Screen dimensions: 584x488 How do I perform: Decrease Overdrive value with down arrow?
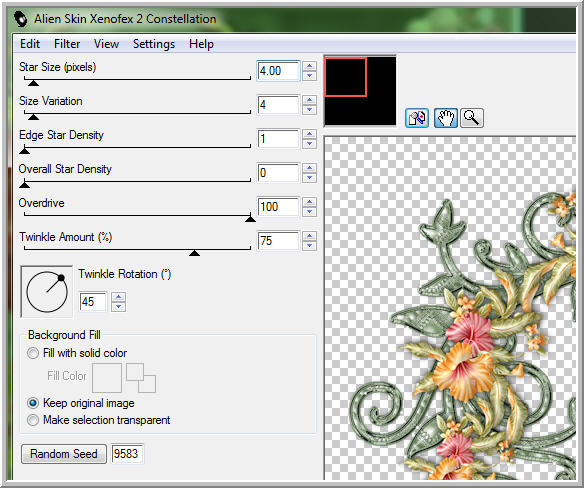310,212
